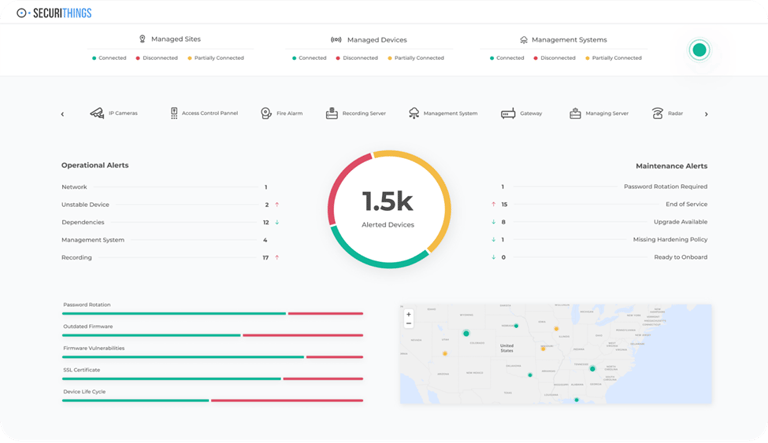Show previous device types with left chevron
Viewport: 768px width, 443px height.
[62, 114]
